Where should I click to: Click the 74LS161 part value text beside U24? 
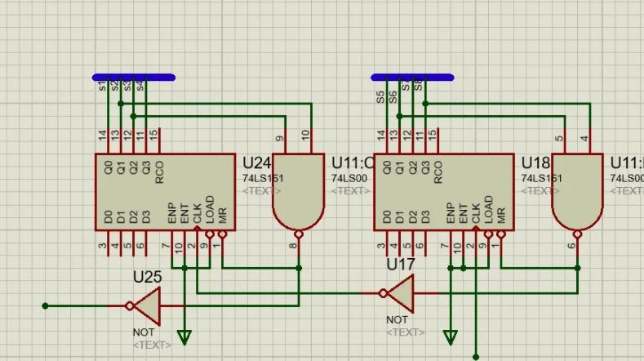(264, 178)
